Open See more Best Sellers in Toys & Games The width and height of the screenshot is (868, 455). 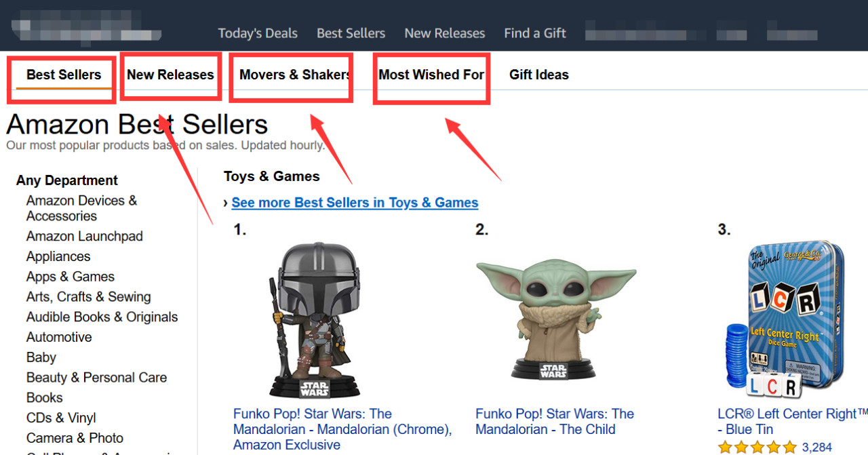point(355,202)
